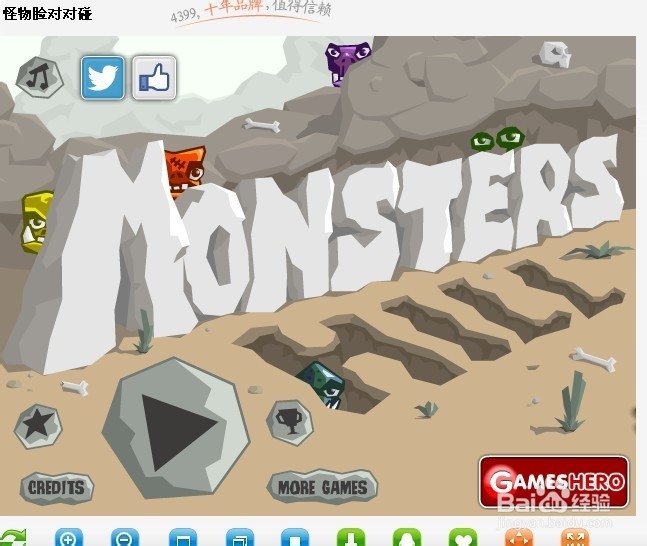Open the MORE GAMES stone button
The height and width of the screenshot is (546, 647).
pos(322,487)
